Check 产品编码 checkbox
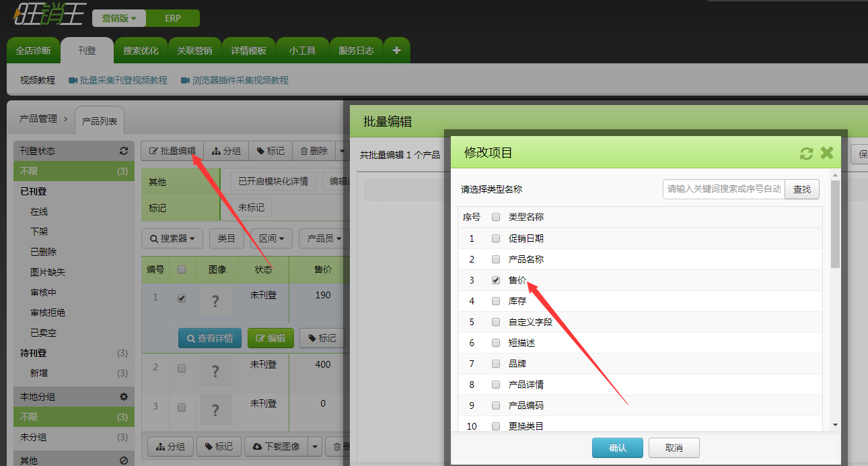Viewport: 868px width, 466px height. point(496,405)
